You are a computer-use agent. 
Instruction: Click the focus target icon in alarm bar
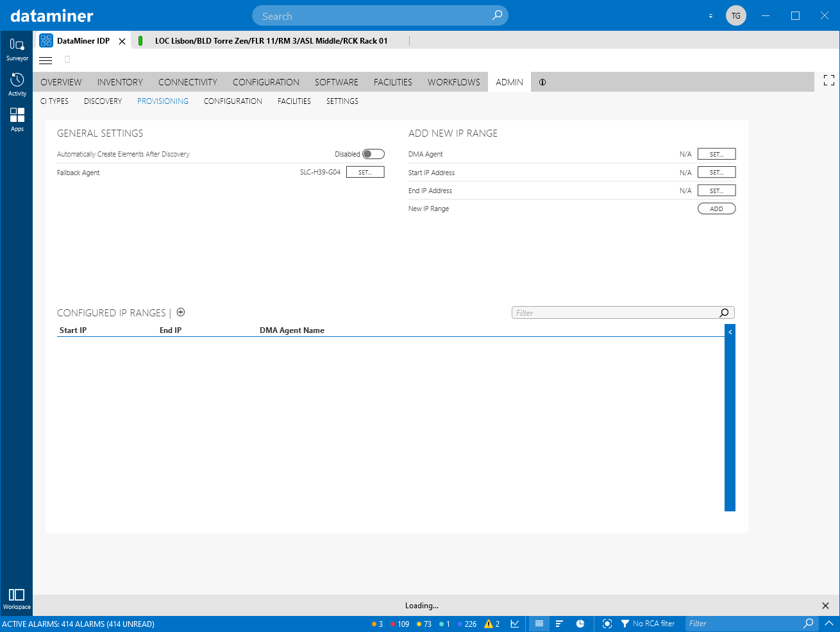(607, 624)
